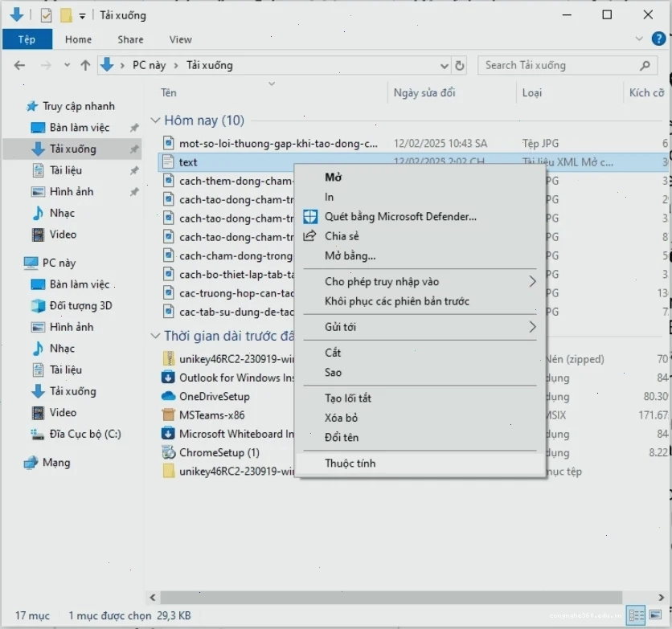Click the cach-bo-thiet-lap-tab file icon

point(169,274)
